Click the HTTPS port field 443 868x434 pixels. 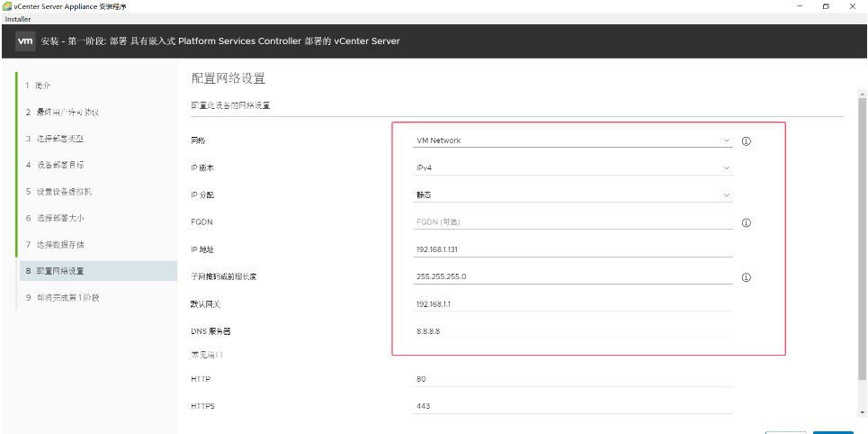(x=572, y=406)
